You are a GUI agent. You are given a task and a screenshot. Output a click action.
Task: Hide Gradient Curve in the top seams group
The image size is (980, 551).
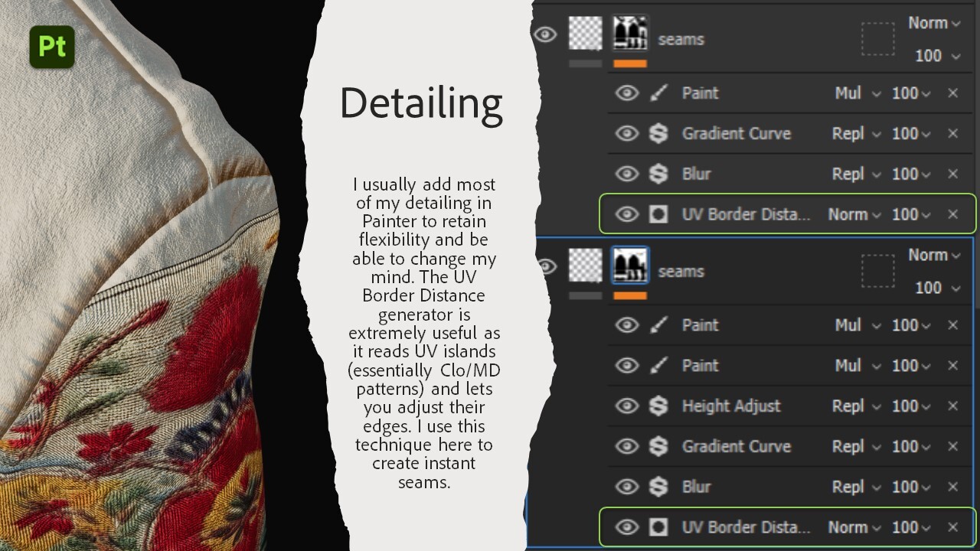627,134
